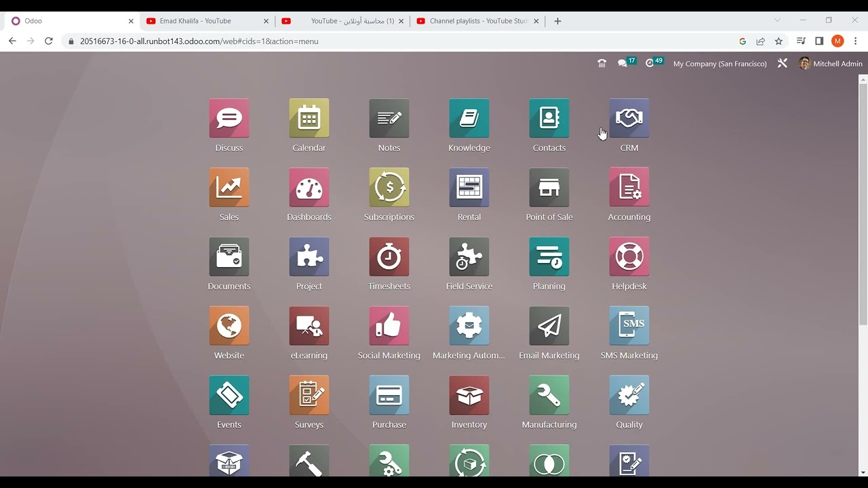Reload the current page
Viewport: 868px width, 488px height.
tap(49, 41)
